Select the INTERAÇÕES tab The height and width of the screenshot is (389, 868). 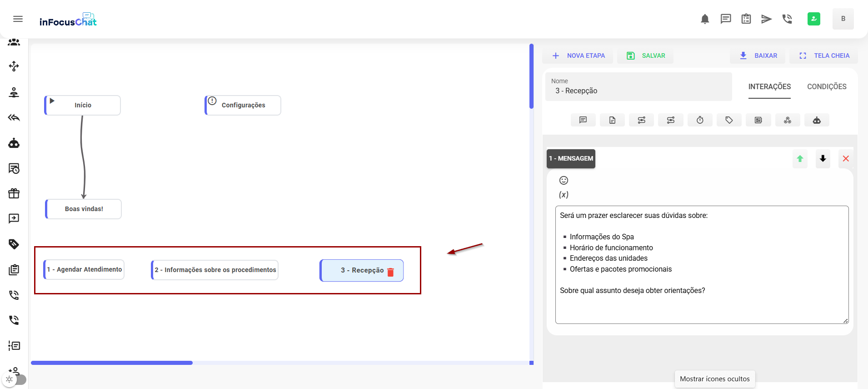coord(769,86)
